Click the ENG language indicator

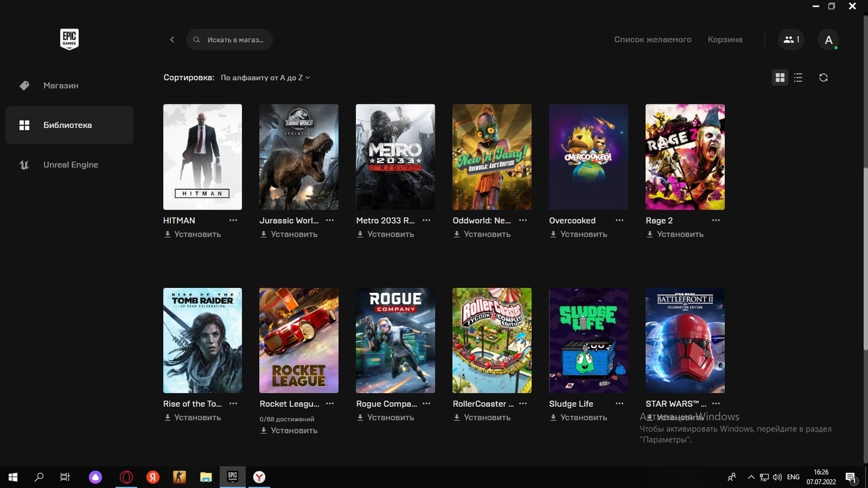click(x=793, y=477)
